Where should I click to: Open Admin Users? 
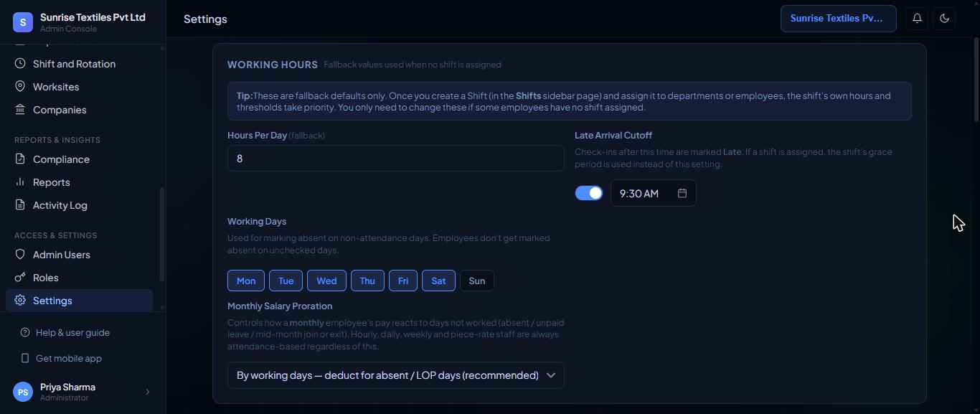tap(79, 255)
